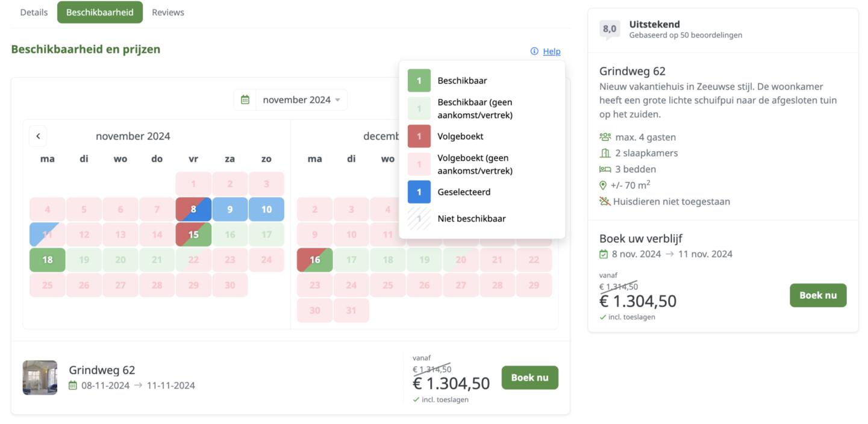This screenshot has width=868, height=424.
Task: Select the Beschikbaarheid tab
Action: click(100, 12)
